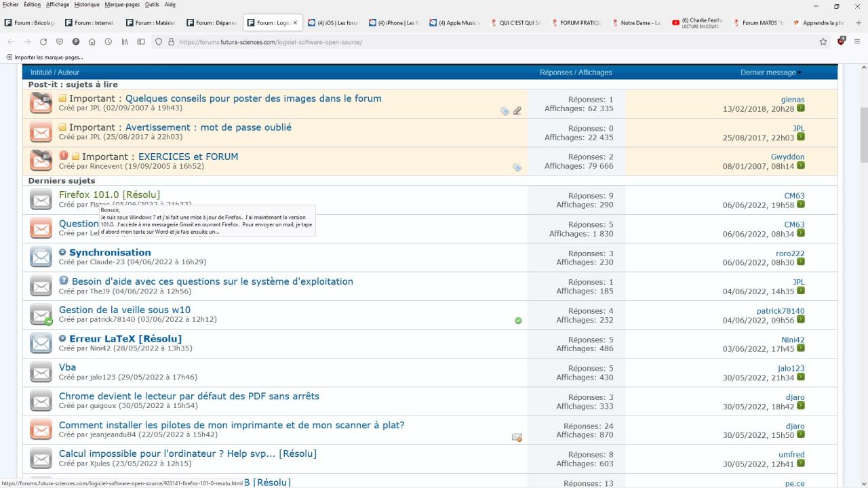The width and height of the screenshot is (868, 488).
Task: Open the Affichage menu
Action: tap(58, 5)
